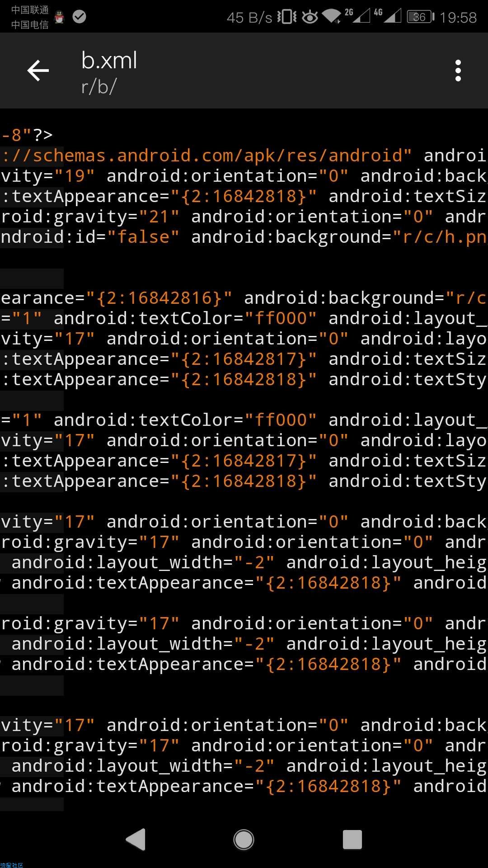The width and height of the screenshot is (488, 868).
Task: Tap the eye comfort icon in status bar
Action: [x=310, y=17]
